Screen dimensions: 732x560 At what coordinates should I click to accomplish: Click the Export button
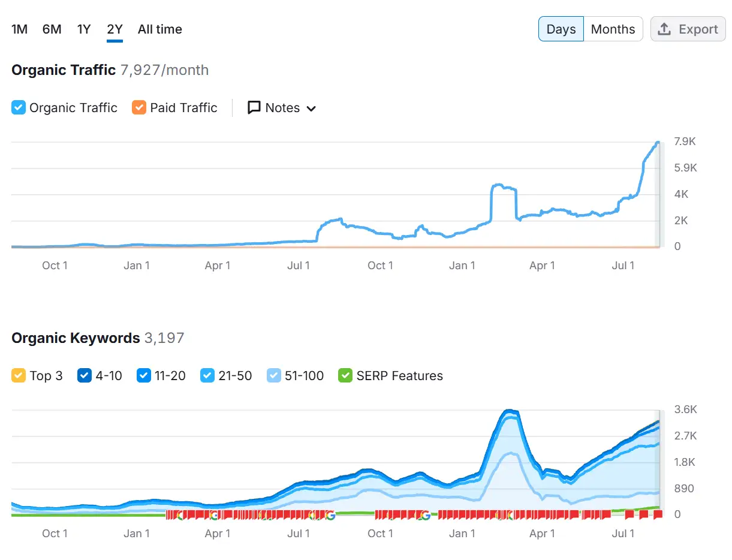pyautogui.click(x=688, y=28)
